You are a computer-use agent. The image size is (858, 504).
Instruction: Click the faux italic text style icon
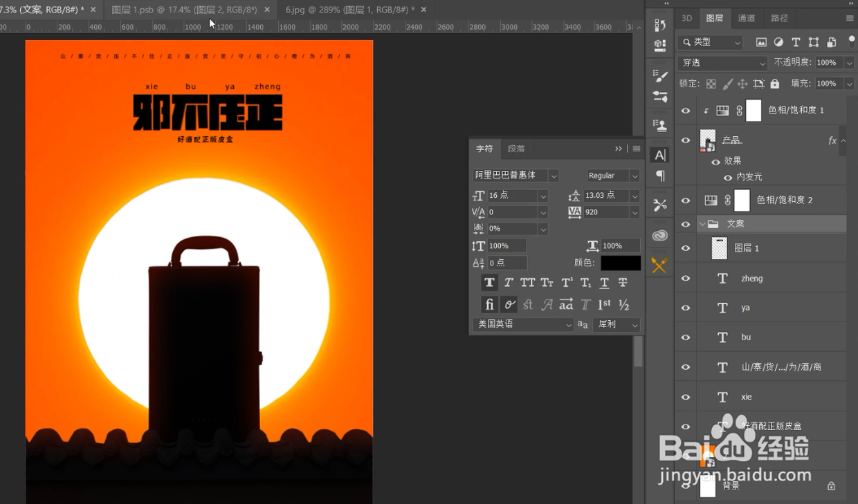click(509, 282)
